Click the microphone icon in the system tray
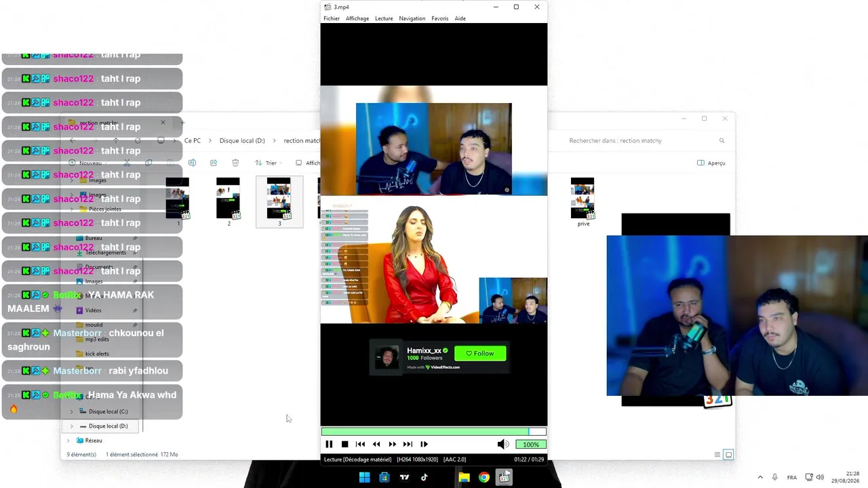The height and width of the screenshot is (488, 868). pos(774,477)
